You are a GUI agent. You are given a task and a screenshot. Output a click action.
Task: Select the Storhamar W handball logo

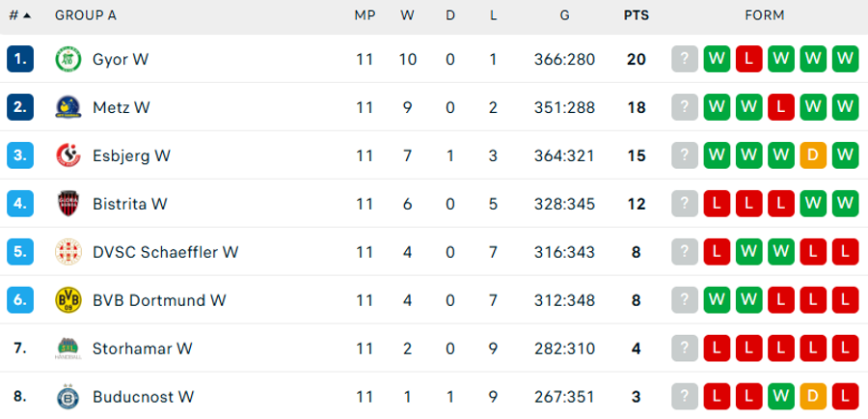[x=68, y=349]
